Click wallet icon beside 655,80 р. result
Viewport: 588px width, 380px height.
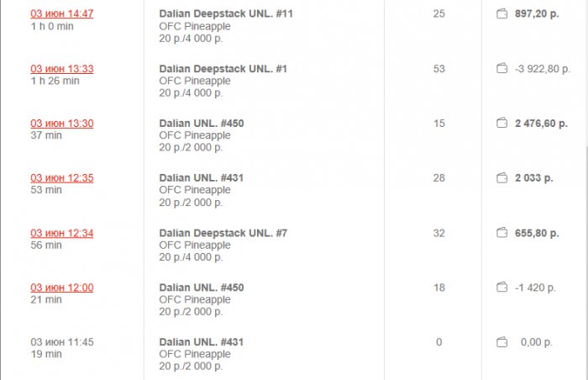502,233
